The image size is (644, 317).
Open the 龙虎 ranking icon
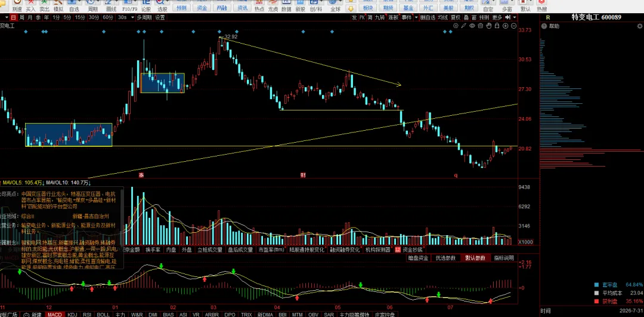273,5
